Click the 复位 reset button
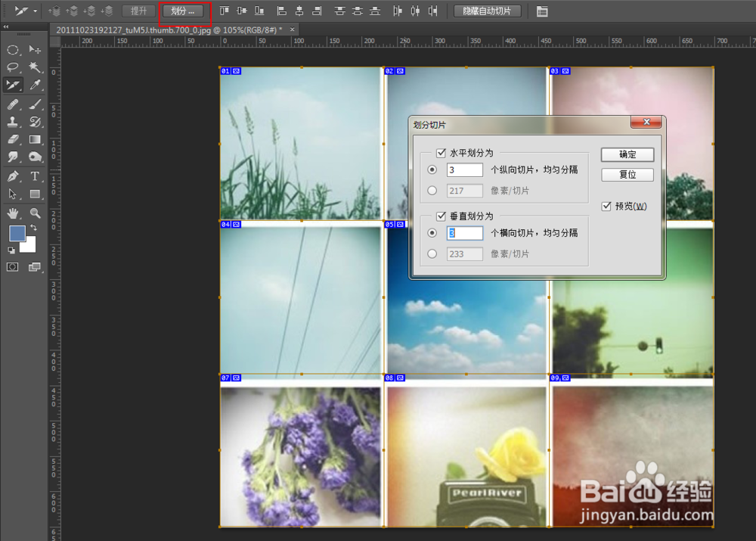Viewport: 756px width, 541px height. pyautogui.click(x=627, y=174)
